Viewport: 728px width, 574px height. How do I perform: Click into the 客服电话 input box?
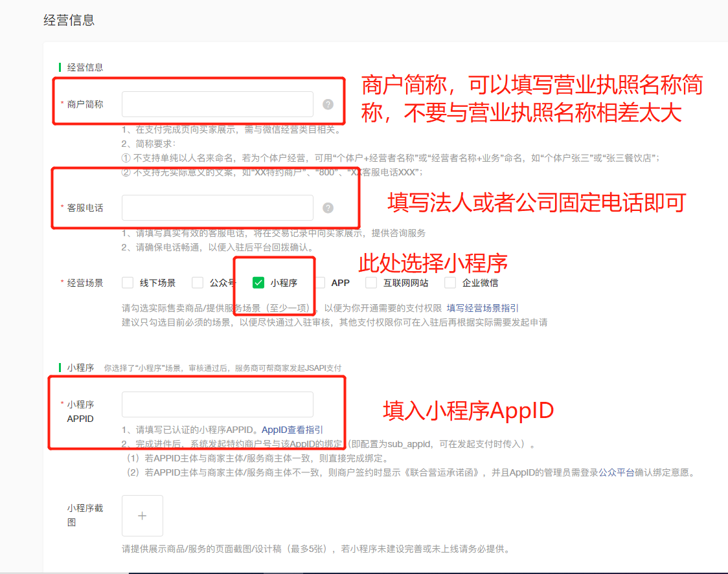[218, 208]
